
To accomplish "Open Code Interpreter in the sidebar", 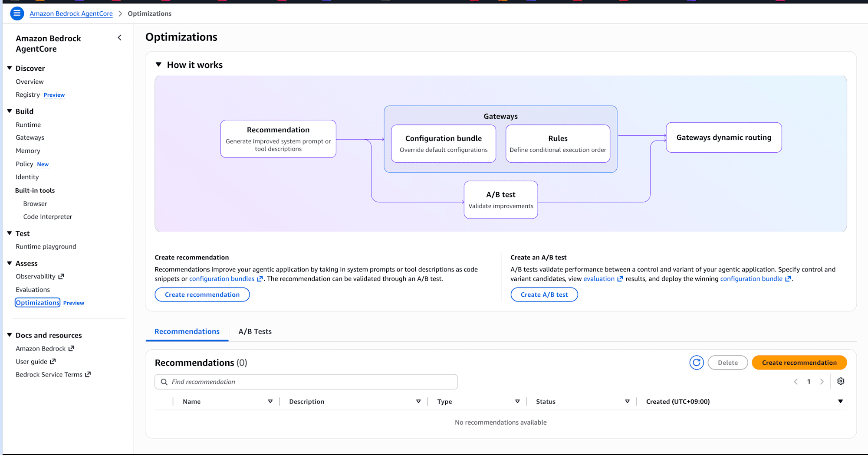I will (48, 216).
